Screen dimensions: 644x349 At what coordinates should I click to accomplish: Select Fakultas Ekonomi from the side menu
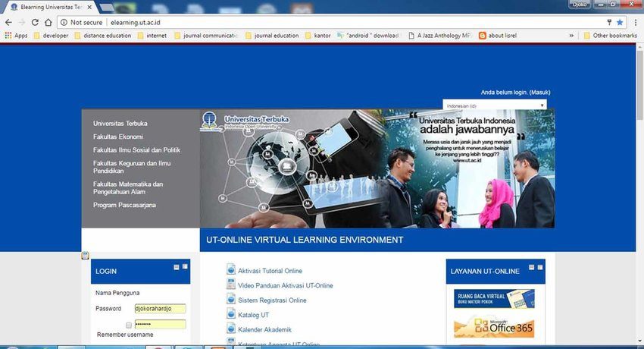tap(118, 137)
